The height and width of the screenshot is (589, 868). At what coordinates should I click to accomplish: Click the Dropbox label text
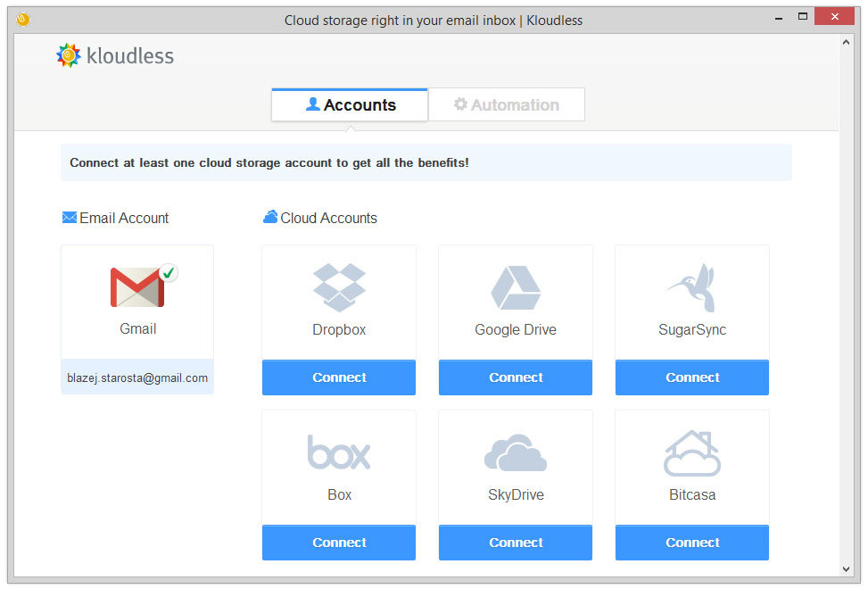click(339, 330)
